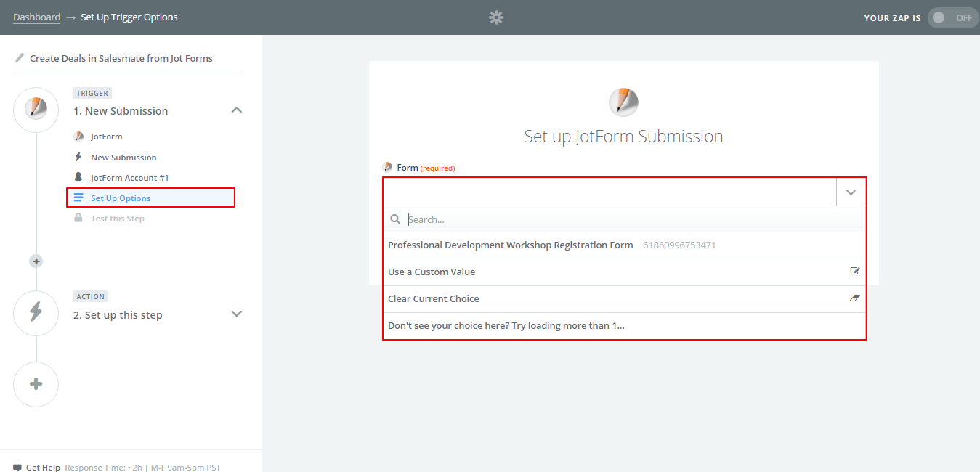This screenshot has width=980, height=472.
Task: Click the JotForm app sub-step
Action: (x=106, y=137)
